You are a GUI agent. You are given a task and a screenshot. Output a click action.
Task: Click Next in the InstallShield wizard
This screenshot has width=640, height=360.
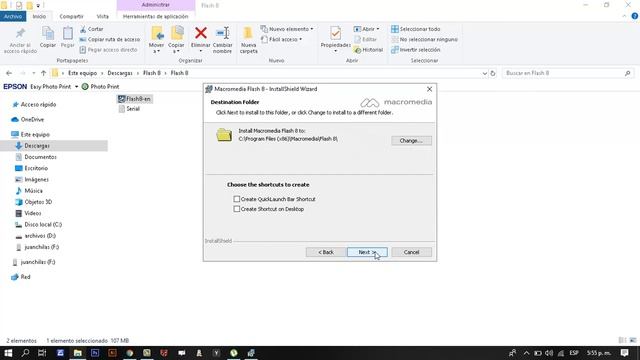click(367, 252)
